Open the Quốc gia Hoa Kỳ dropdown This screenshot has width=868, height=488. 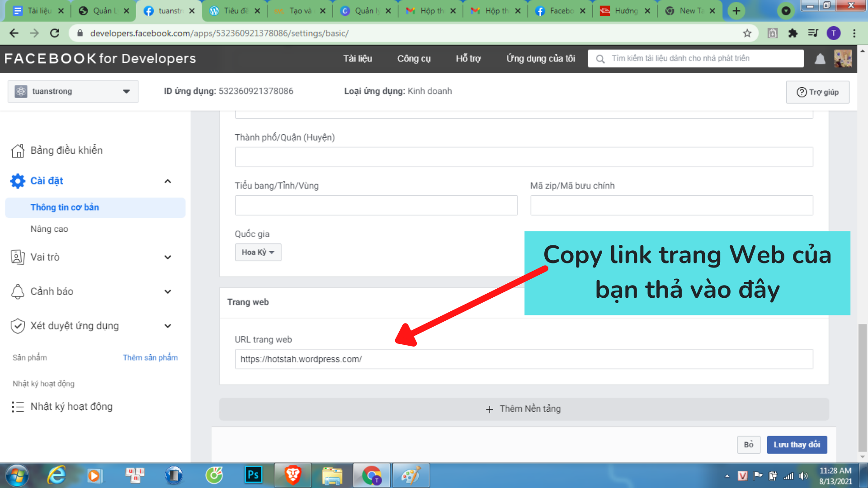point(258,252)
